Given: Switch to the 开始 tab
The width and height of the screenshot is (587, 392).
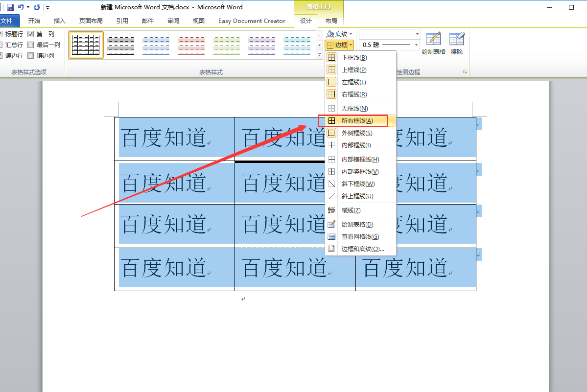Looking at the screenshot, I should click(34, 21).
